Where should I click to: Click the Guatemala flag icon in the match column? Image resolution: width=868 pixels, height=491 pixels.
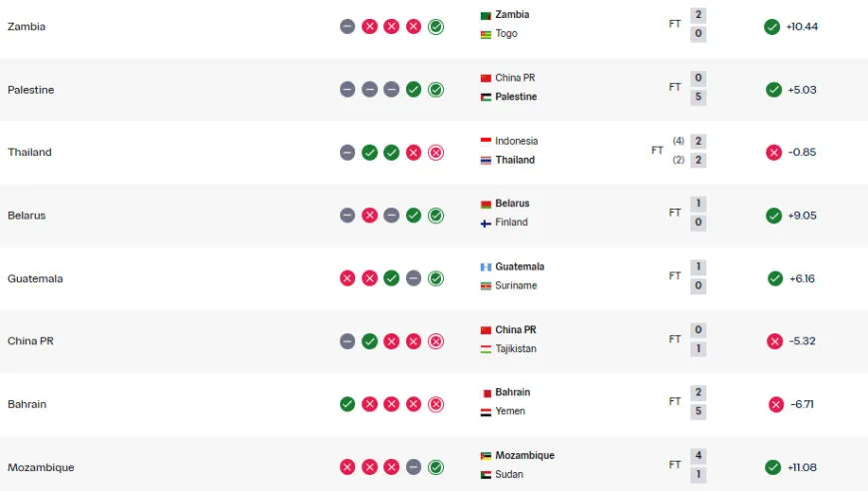(486, 267)
